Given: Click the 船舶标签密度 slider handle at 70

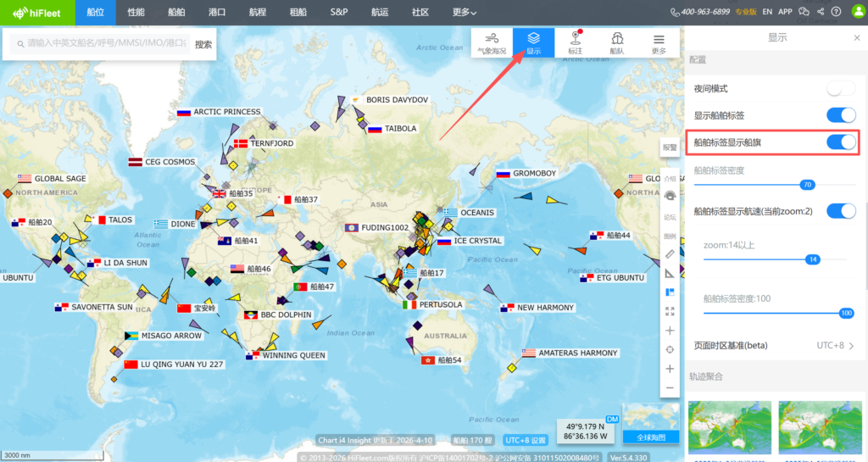Looking at the screenshot, I should tap(807, 184).
